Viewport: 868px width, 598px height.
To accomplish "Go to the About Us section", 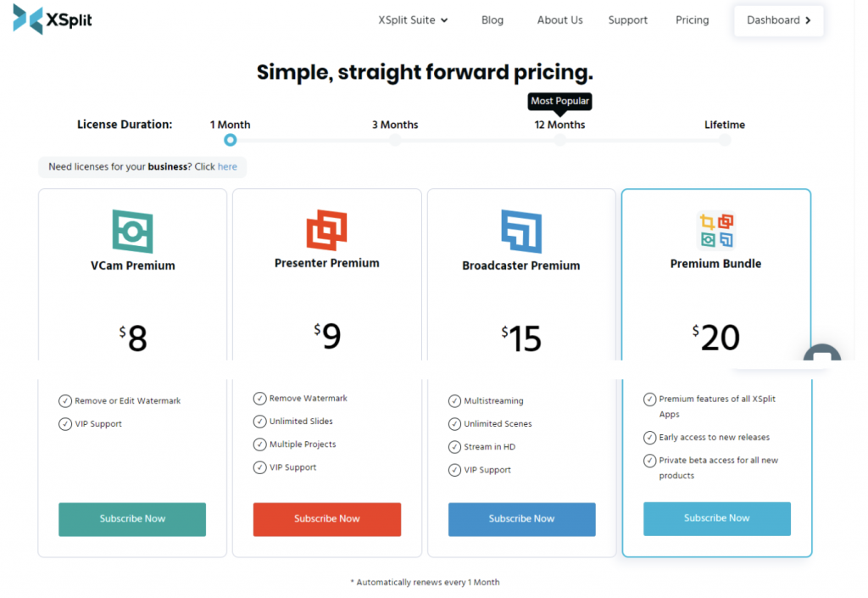I will 559,20.
